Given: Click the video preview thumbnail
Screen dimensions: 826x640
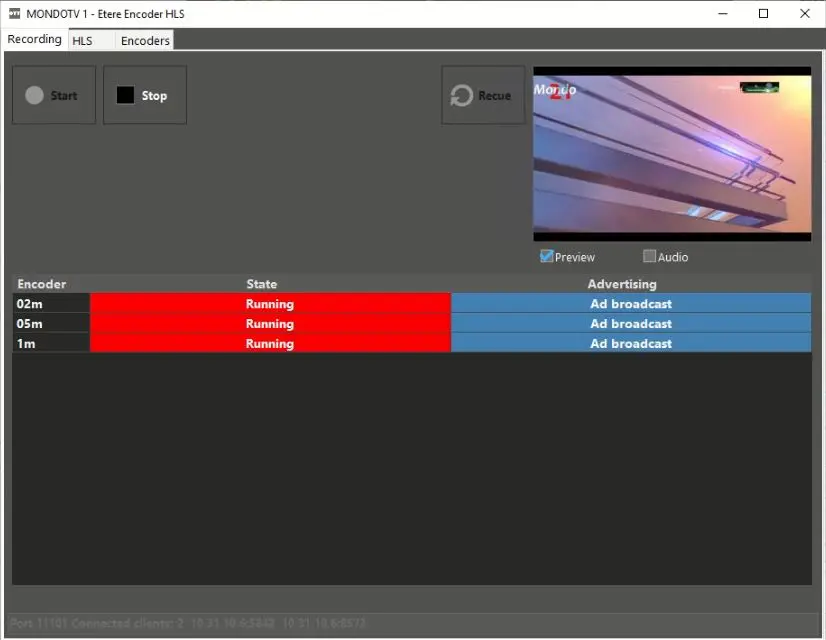Looking at the screenshot, I should pyautogui.click(x=671, y=153).
